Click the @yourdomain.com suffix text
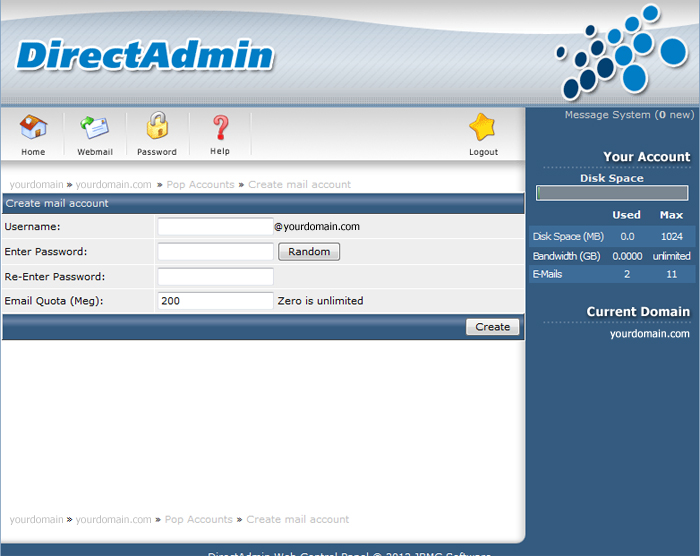700x556 pixels. (317, 227)
